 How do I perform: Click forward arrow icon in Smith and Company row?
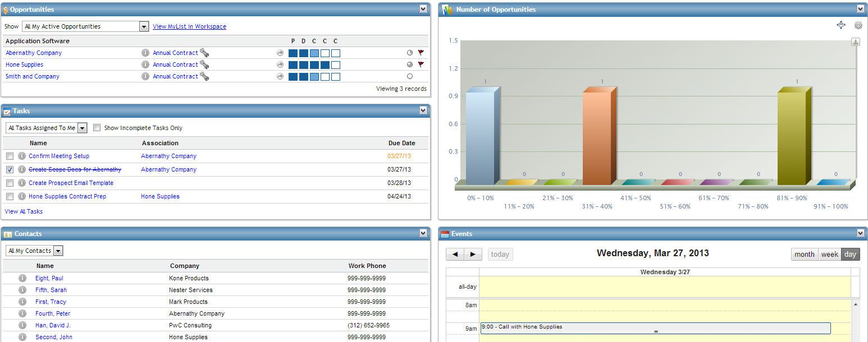click(x=280, y=76)
